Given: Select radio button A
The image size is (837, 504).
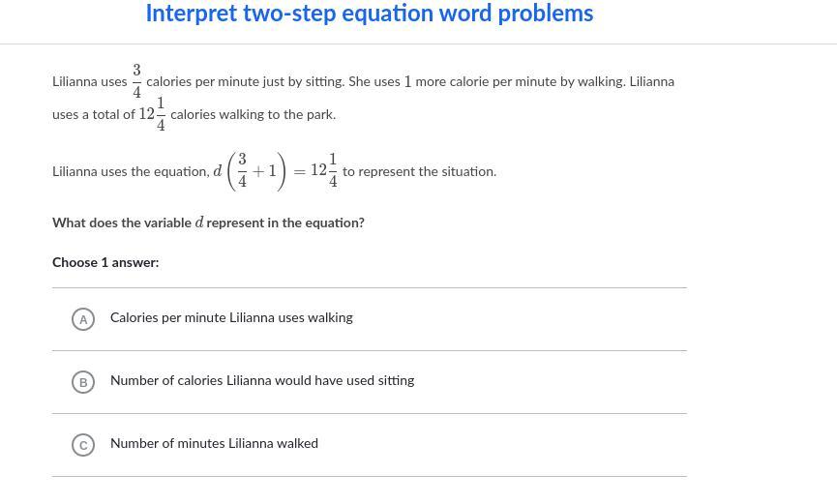Looking at the screenshot, I should coord(83,319).
